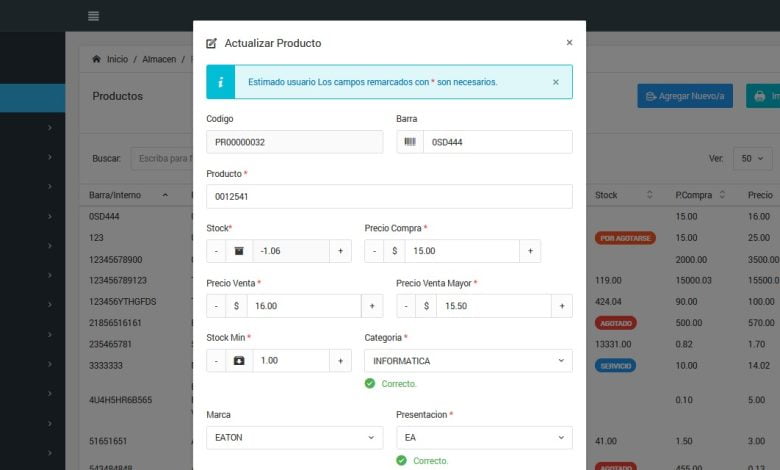
Task: Click the Producto name input field
Action: point(389,196)
